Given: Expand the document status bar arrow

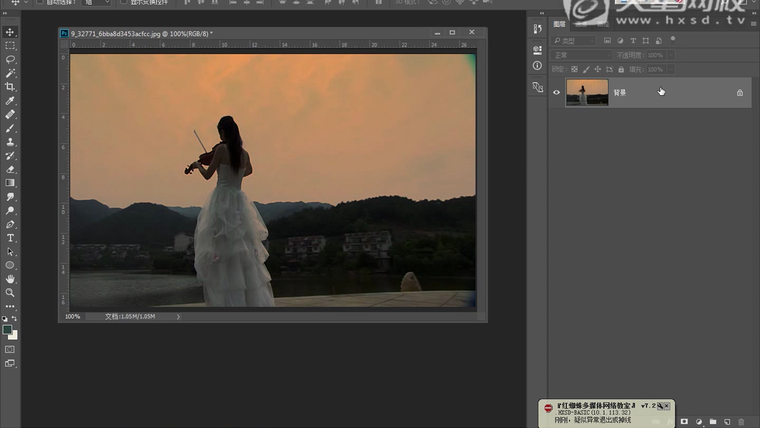Looking at the screenshot, I should point(179,316).
